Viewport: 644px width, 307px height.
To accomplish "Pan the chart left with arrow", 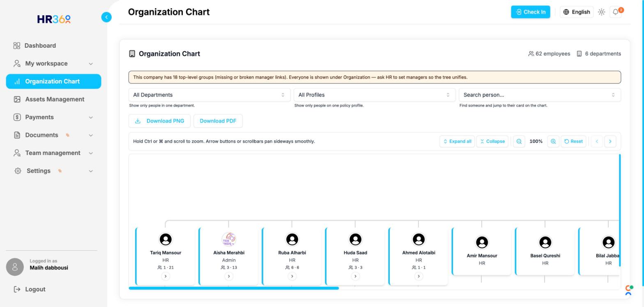I will (x=597, y=141).
